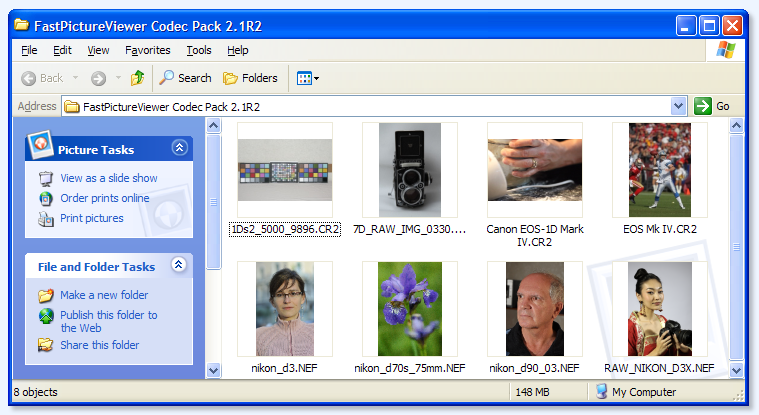Select the Canon EOS-1D Mark IV.CR2 hands thumbnail
This screenshot has width=759, height=415.
[534, 170]
